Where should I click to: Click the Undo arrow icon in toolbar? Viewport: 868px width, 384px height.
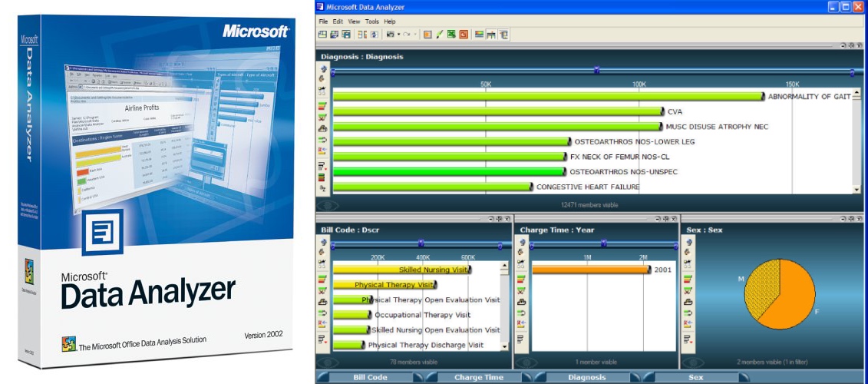tap(391, 35)
